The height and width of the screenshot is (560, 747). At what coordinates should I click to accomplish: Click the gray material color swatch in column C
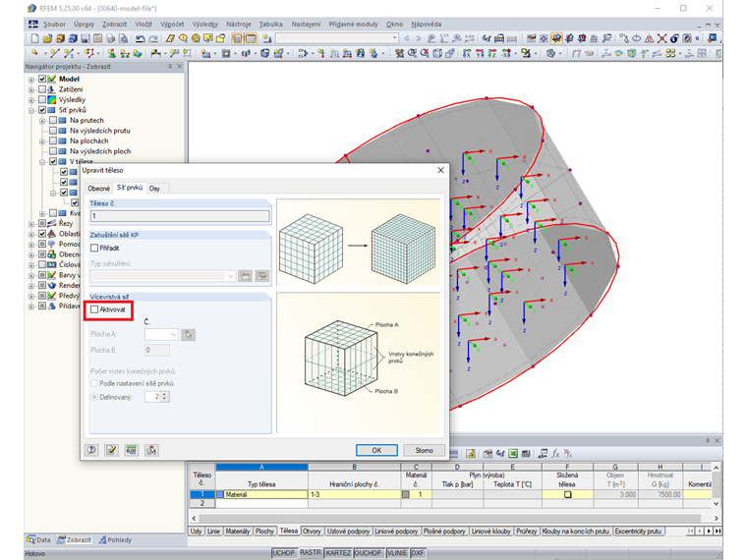405,495
